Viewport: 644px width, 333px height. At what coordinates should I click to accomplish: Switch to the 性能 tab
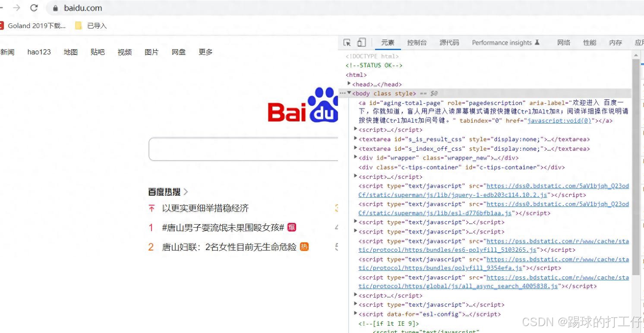point(590,42)
